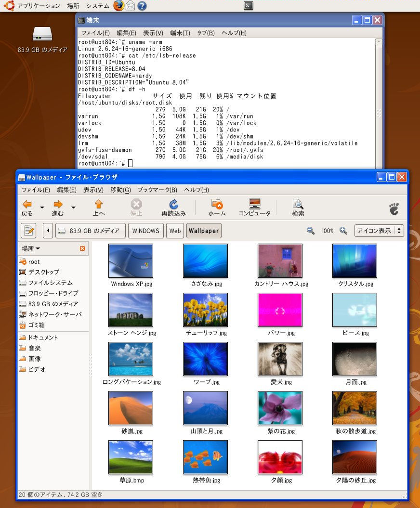This screenshot has height=508, width=420.
Task: Select 熱帯魚.jpg tropical fish thumbnail
Action: tap(206, 457)
